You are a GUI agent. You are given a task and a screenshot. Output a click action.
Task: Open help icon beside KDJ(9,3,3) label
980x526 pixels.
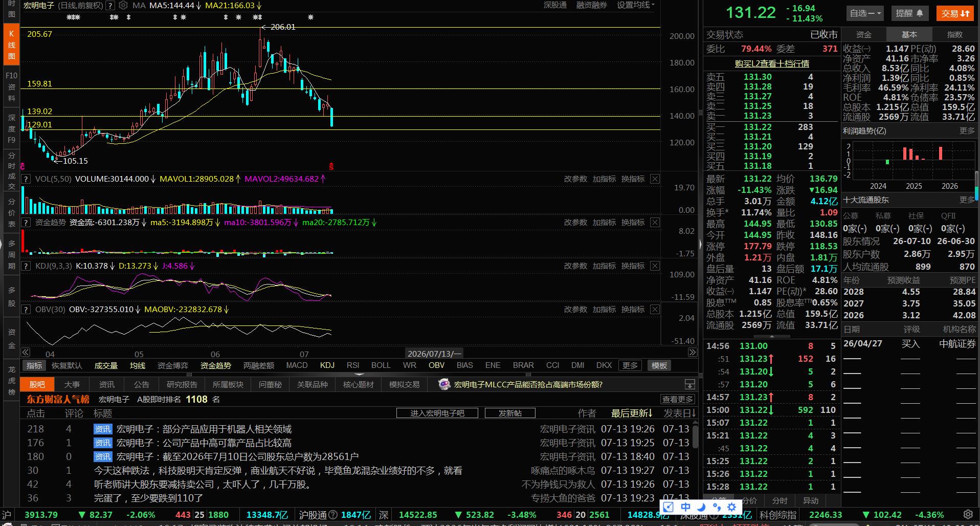26,266
